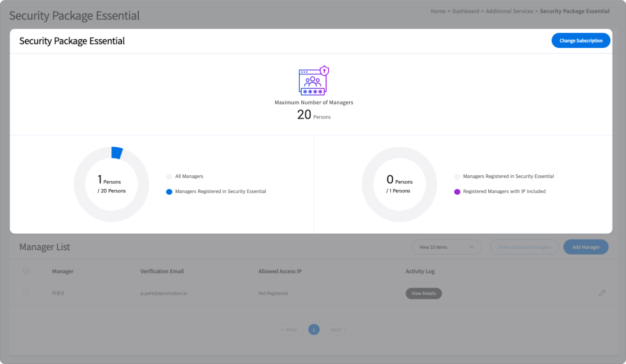Image resolution: width=626 pixels, height=364 pixels.
Task: Click the gray All Managers legend dot
Action: (169, 177)
